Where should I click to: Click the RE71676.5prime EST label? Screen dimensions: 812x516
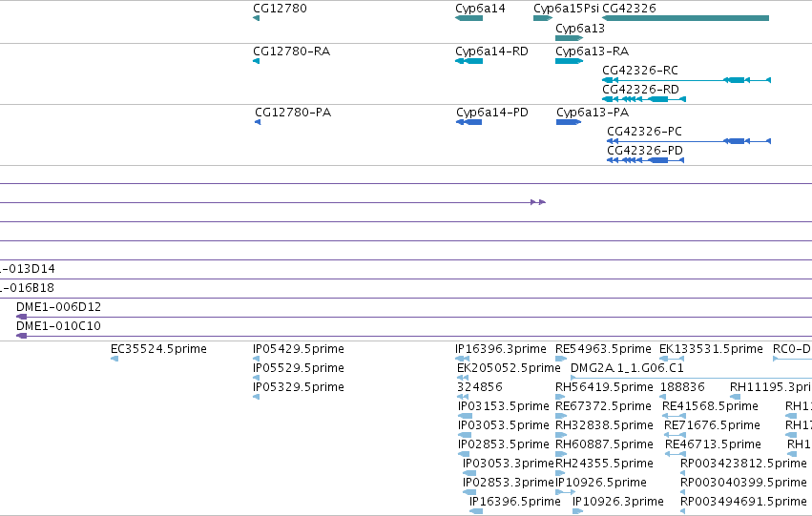(712, 425)
